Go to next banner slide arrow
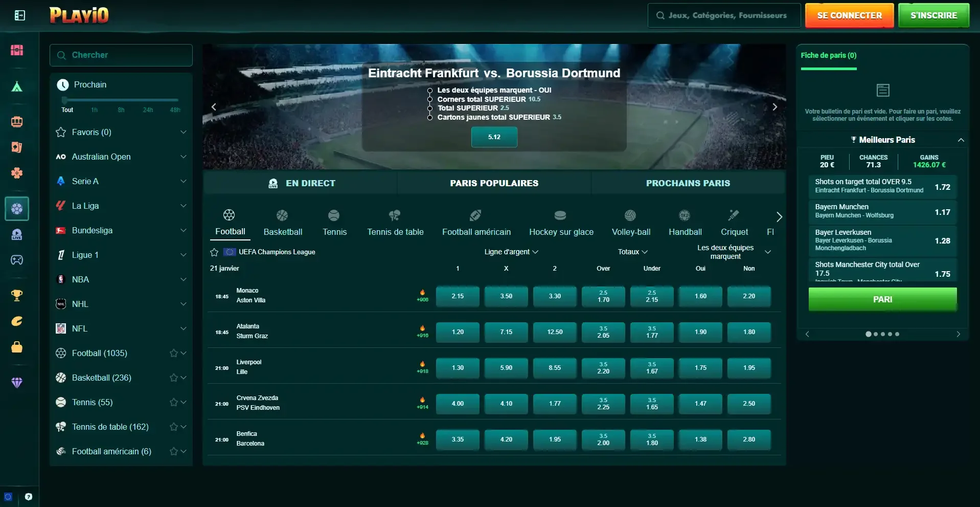The width and height of the screenshot is (980, 507). [774, 107]
